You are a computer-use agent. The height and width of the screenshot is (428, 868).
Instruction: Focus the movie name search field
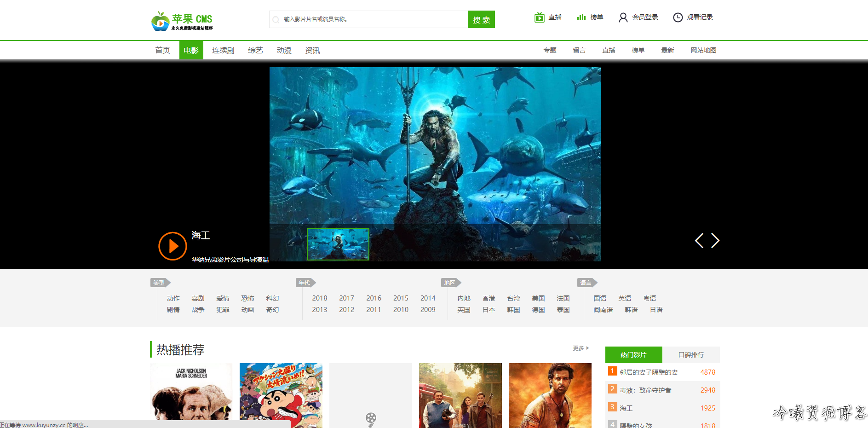click(x=369, y=19)
